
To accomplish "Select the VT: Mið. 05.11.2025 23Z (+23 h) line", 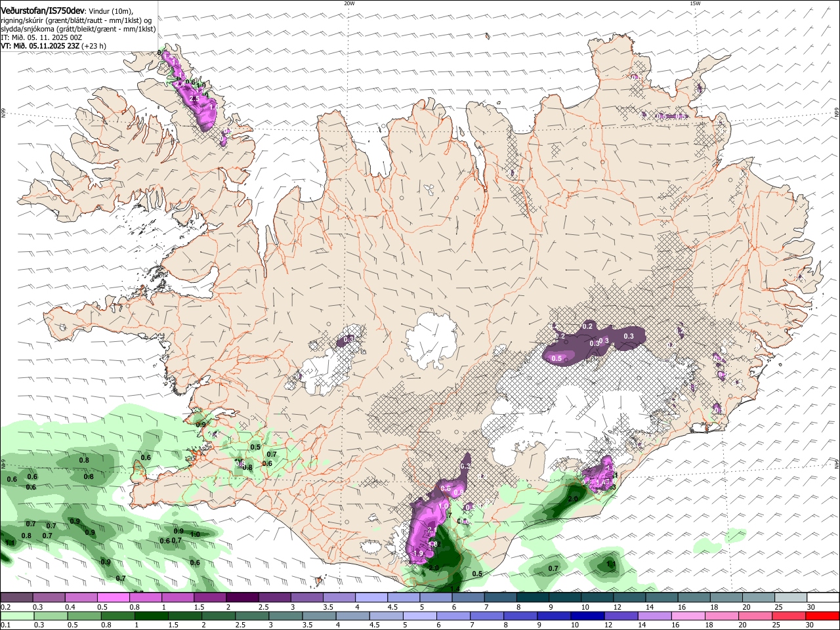I will coord(53,46).
